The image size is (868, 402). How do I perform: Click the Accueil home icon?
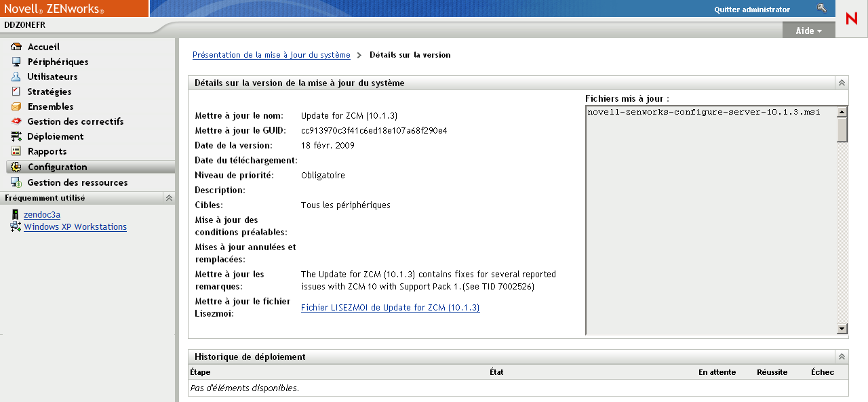point(16,47)
